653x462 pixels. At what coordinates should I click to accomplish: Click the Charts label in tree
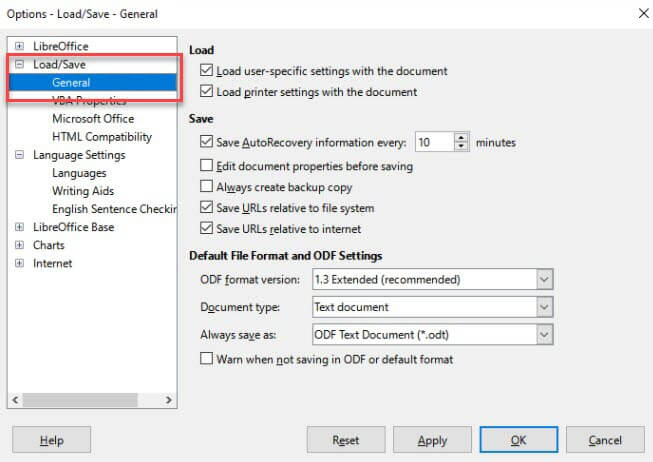pyautogui.click(x=49, y=245)
